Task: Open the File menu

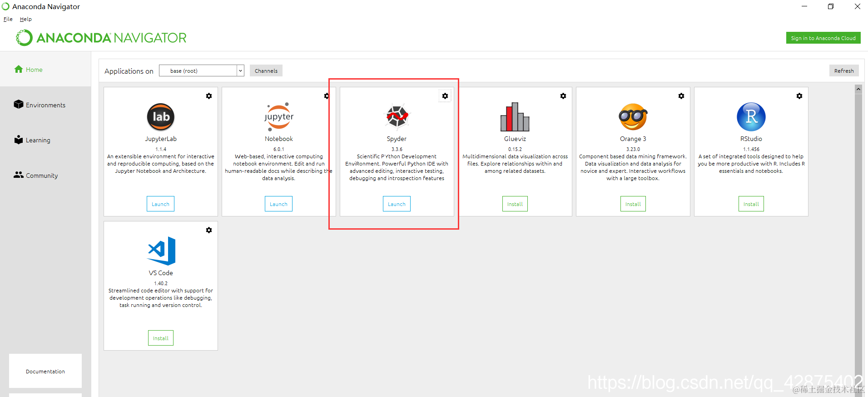Action: [8, 19]
